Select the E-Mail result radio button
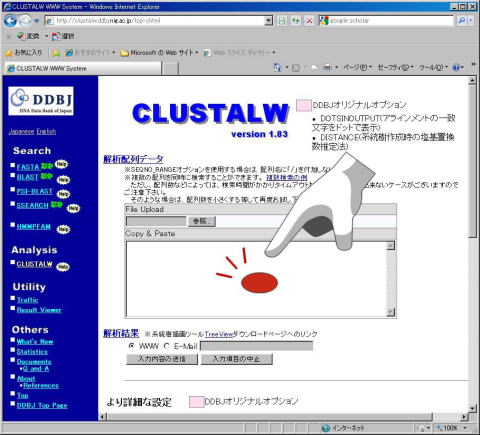The image size is (480, 435). pos(167,346)
